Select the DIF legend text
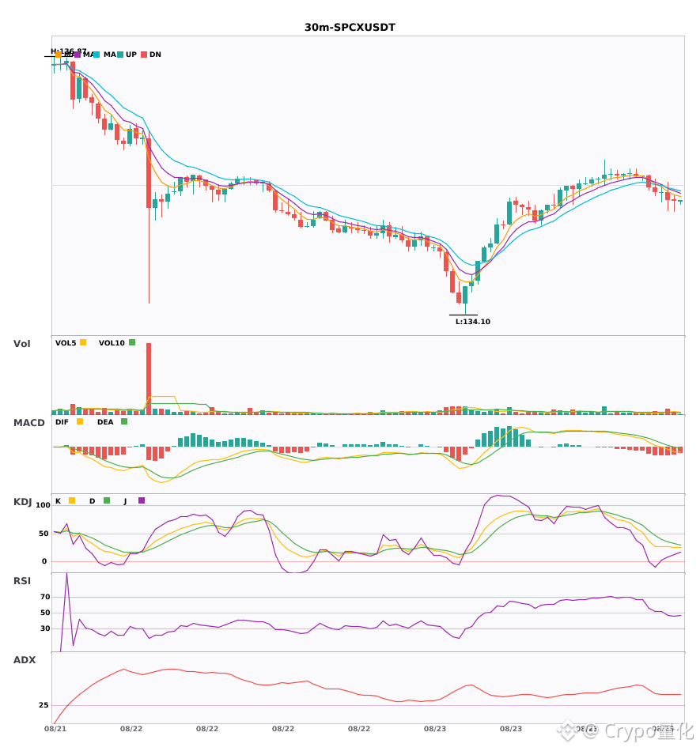The width and height of the screenshot is (700, 751). click(62, 422)
